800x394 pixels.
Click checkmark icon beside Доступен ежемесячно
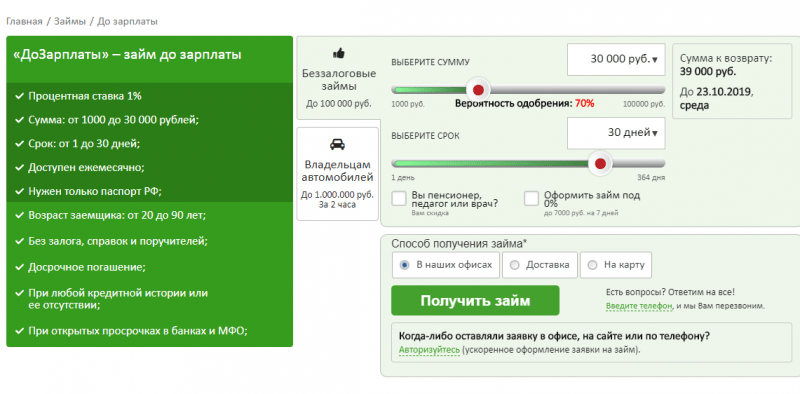[x=20, y=167]
